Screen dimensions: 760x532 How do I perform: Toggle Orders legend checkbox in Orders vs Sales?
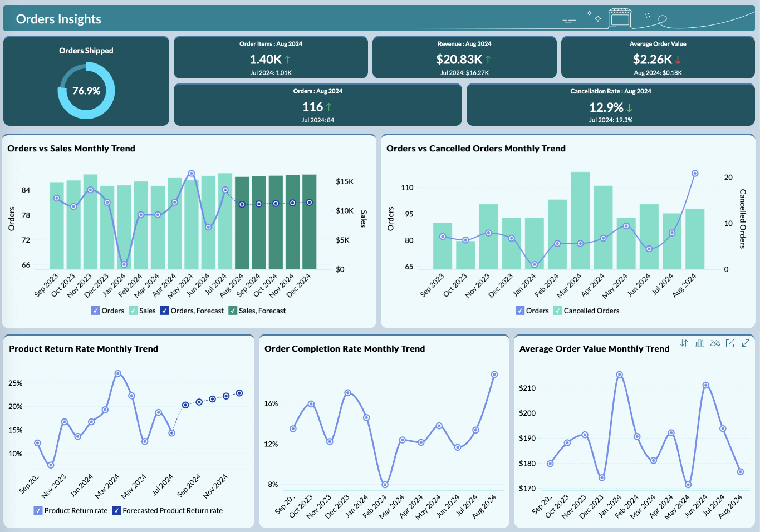(x=95, y=311)
